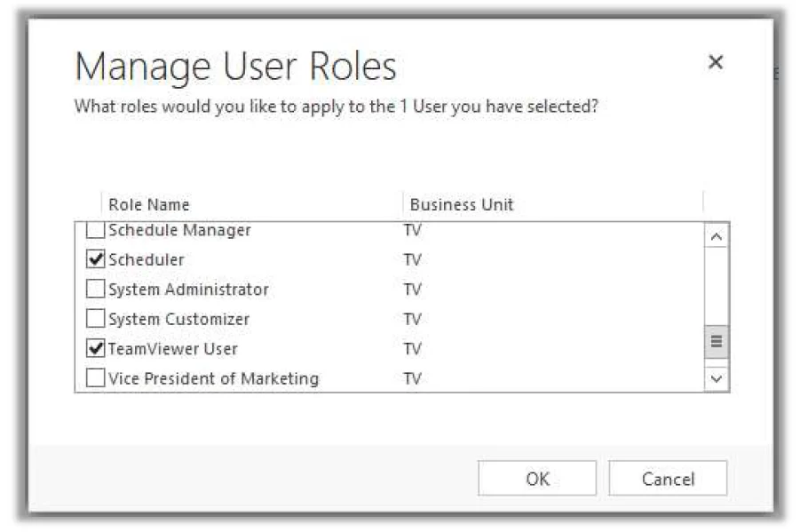
Task: Click Cancel to dismiss the dialog
Action: tap(668, 478)
